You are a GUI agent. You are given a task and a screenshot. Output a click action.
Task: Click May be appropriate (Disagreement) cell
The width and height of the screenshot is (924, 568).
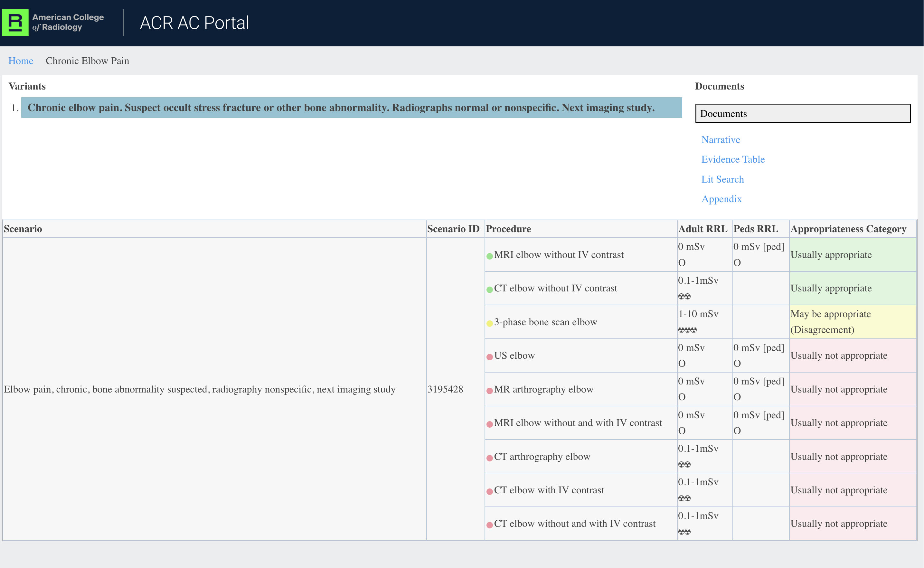point(853,322)
